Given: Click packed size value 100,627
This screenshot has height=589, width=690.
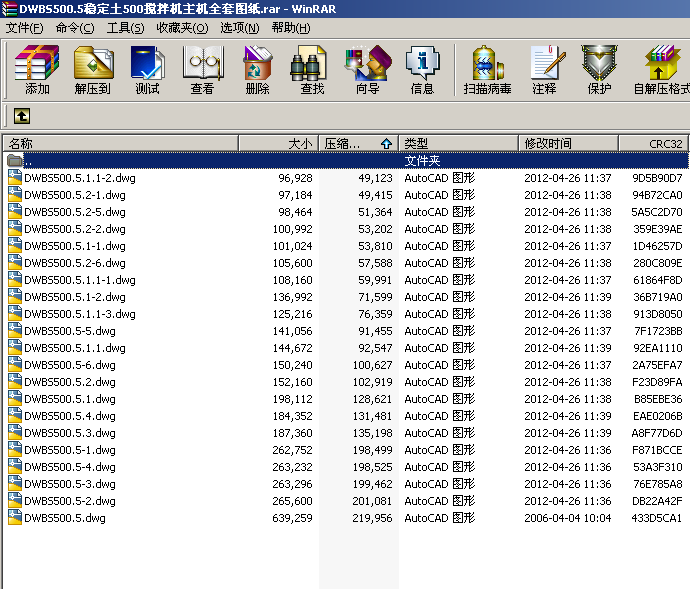Looking at the screenshot, I should (372, 365).
